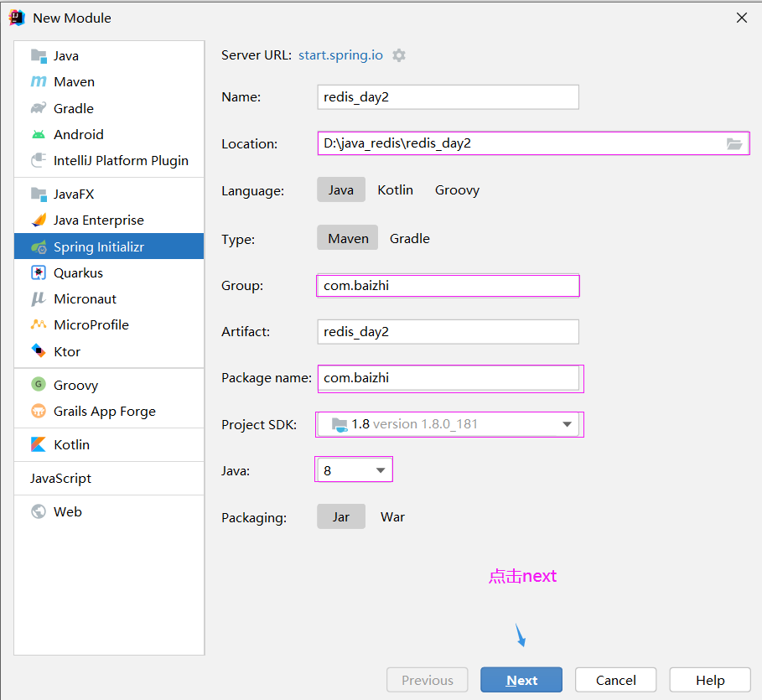Select MicroProfile in the module list
Viewport: 762px width, 700px height.
pos(109,324)
